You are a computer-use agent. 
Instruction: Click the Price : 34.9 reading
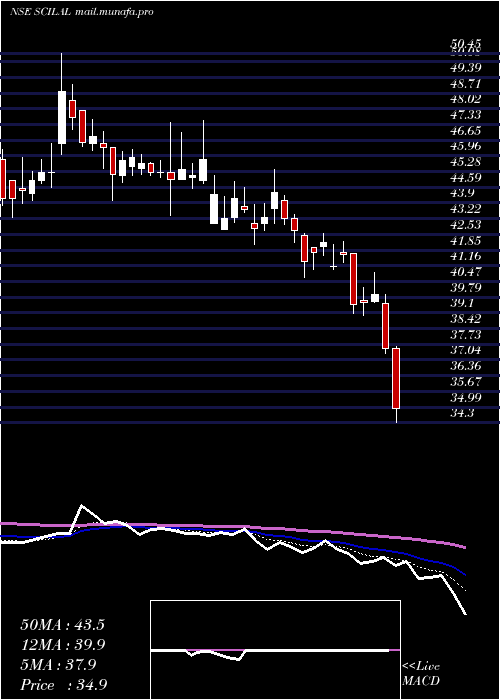click(63, 685)
